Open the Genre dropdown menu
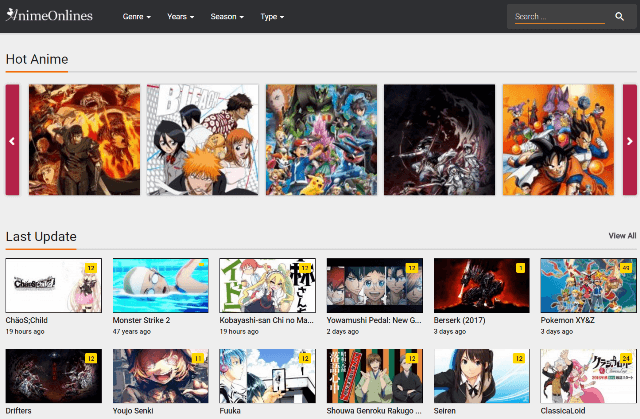The height and width of the screenshot is (419, 640). tap(137, 17)
